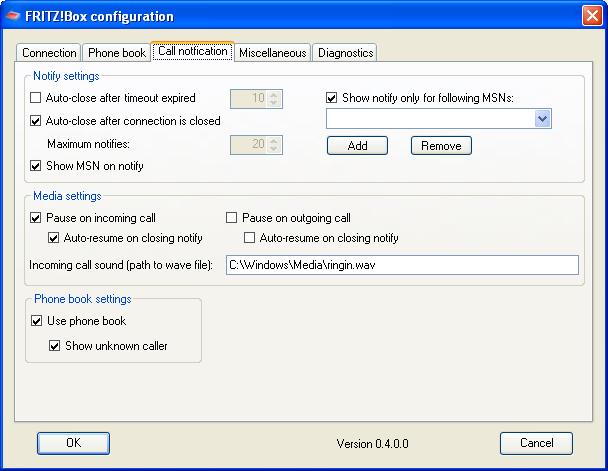Click the incoming call sound path field
The image size is (608, 471).
coord(401,265)
